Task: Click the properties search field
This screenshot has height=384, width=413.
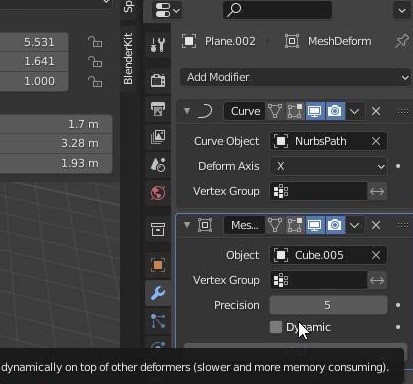Action: (x=277, y=10)
